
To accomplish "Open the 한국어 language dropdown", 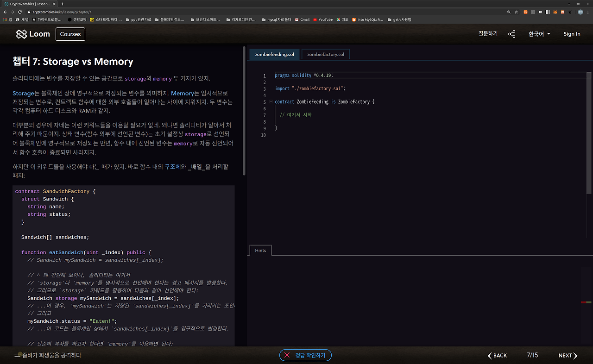I will click(539, 34).
